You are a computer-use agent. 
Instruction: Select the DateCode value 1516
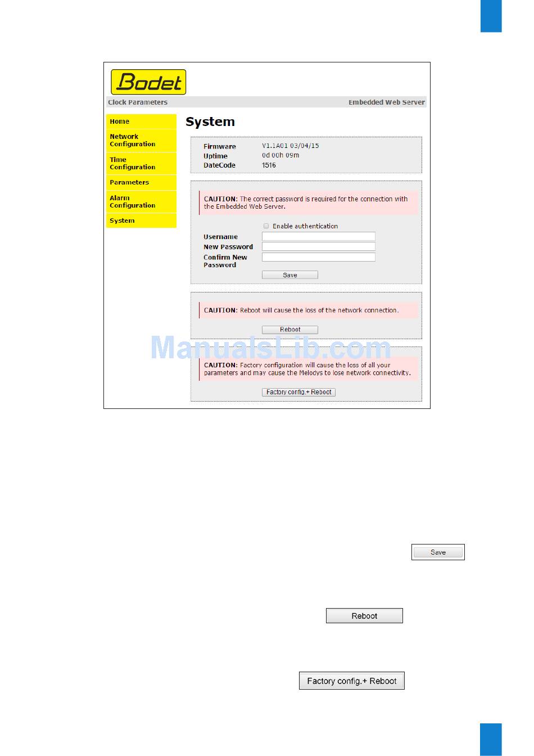tap(269, 165)
